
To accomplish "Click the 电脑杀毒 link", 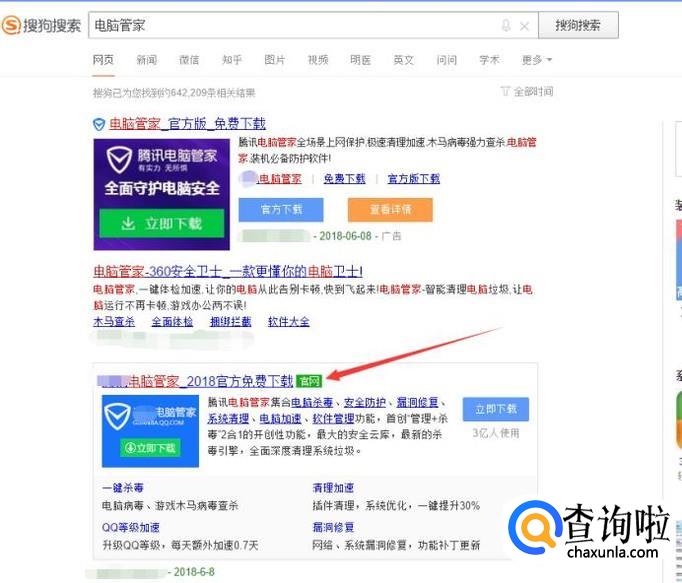I will [312, 402].
